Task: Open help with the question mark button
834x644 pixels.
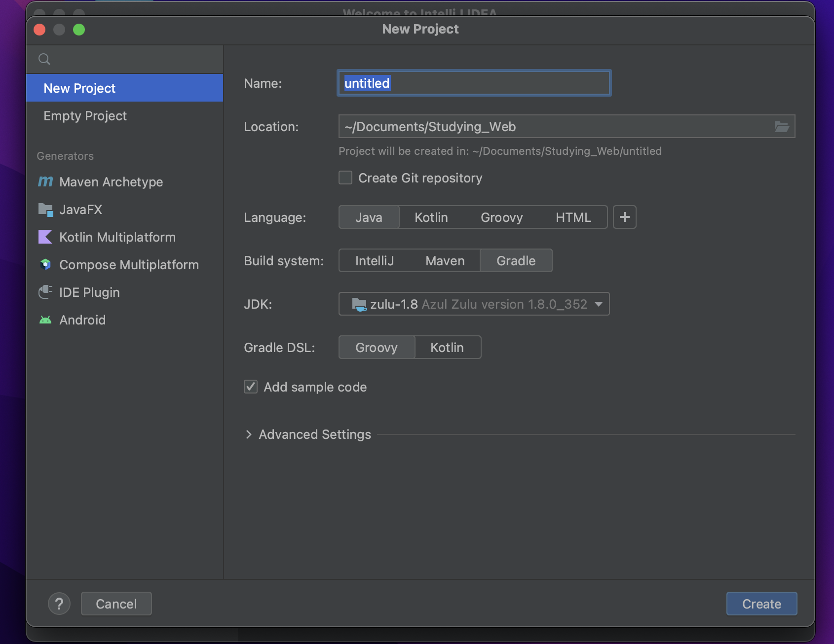Action: (59, 604)
